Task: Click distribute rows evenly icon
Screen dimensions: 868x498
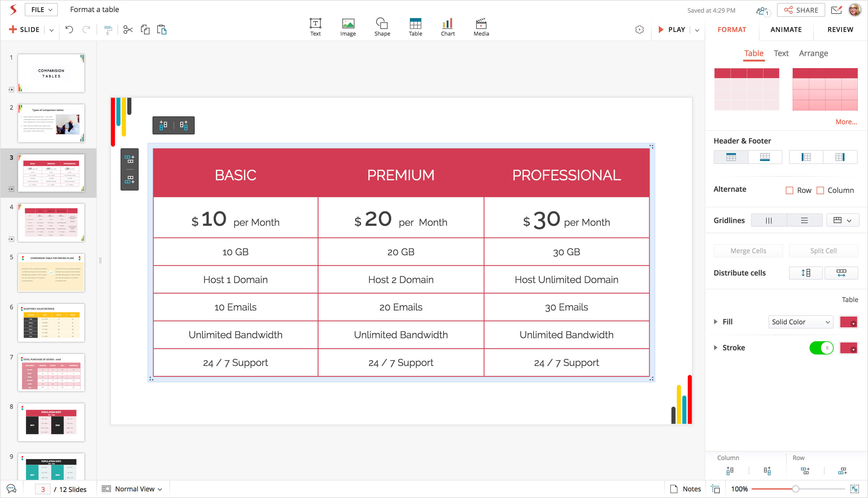Action: pyautogui.click(x=805, y=273)
